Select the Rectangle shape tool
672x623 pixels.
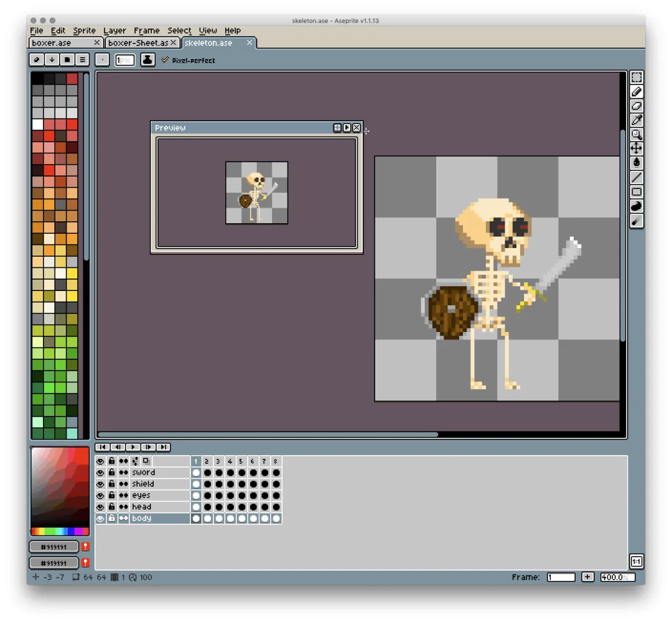[637, 192]
